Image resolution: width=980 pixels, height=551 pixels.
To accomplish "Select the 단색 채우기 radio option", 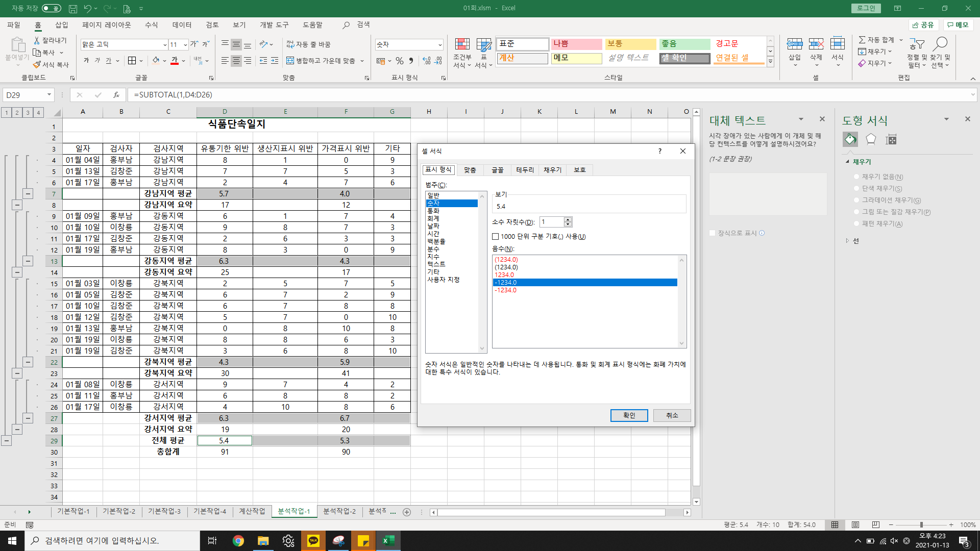I will [x=856, y=188].
